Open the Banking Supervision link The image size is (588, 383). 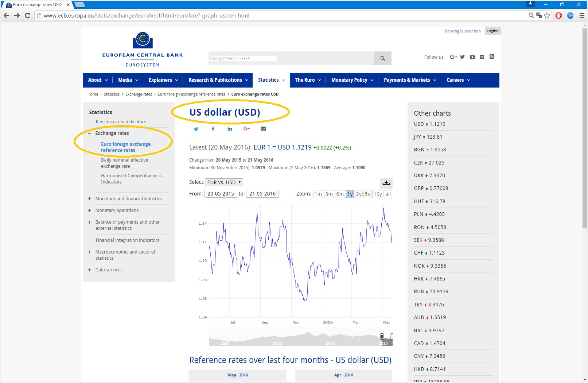pos(463,31)
